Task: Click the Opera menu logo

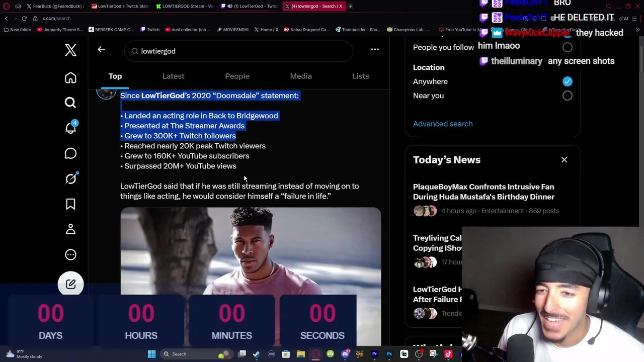Action: tap(7, 6)
